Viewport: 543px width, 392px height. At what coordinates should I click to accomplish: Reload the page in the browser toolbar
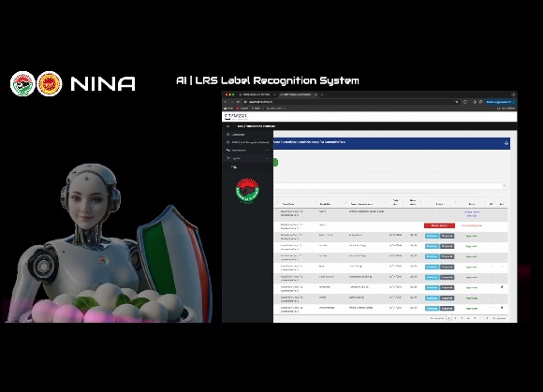[x=238, y=102]
